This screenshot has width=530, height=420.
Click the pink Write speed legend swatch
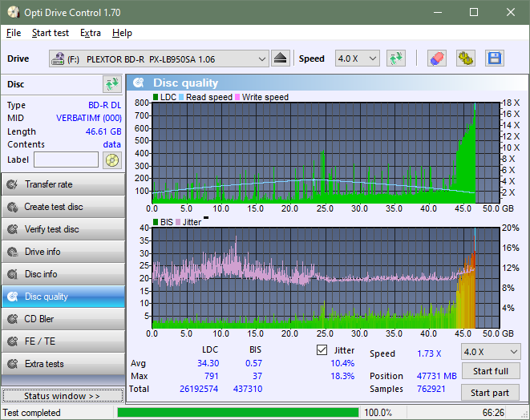237,97
